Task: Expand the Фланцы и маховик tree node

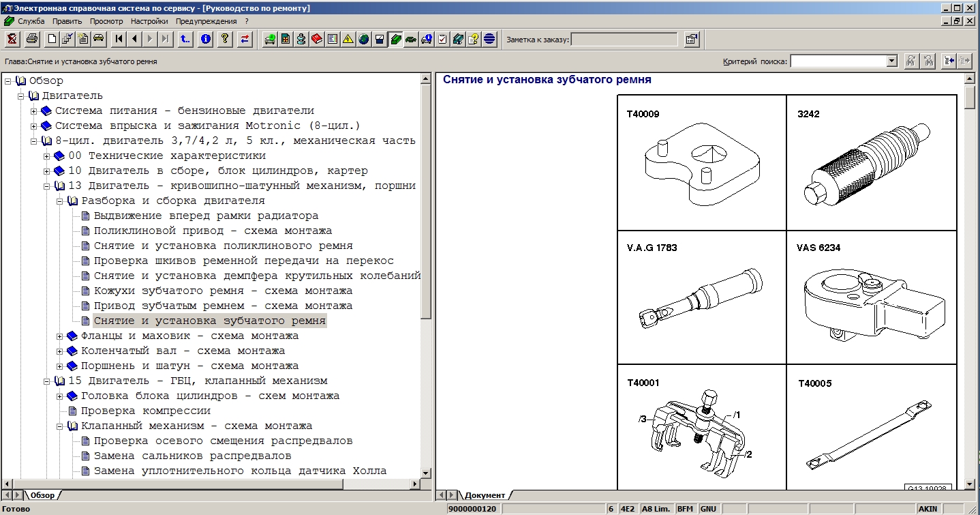Action: pos(60,336)
